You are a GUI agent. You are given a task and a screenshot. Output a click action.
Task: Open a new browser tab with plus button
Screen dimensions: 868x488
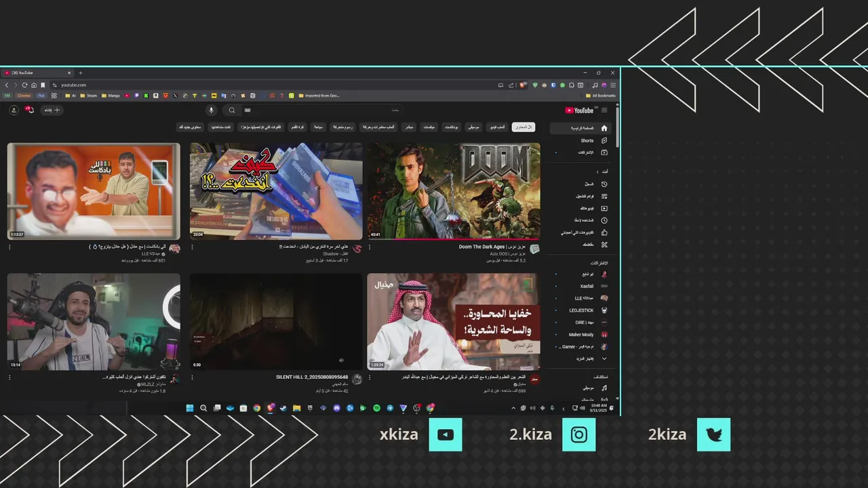point(80,73)
